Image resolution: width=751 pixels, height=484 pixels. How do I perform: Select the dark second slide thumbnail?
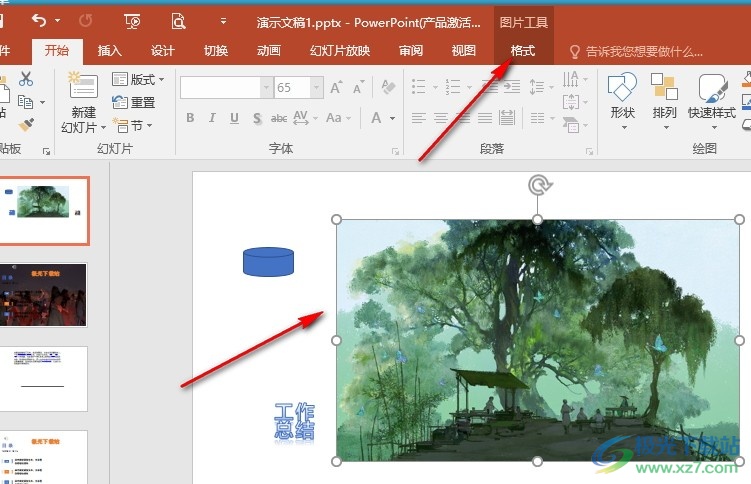click(x=44, y=295)
